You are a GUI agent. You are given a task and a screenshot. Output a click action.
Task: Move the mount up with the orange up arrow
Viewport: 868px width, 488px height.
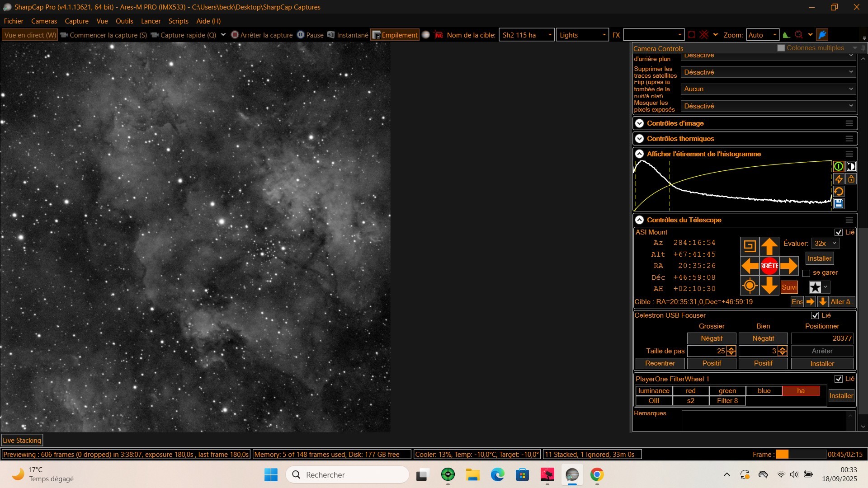coord(769,246)
